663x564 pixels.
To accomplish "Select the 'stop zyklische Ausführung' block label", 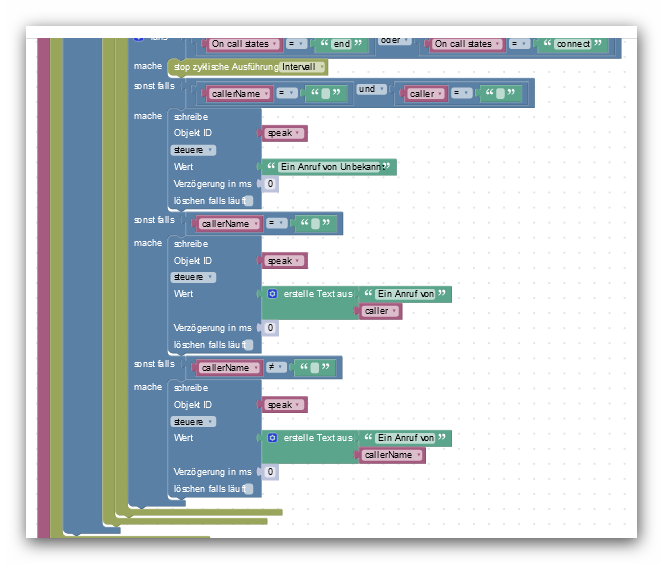I will (x=226, y=67).
